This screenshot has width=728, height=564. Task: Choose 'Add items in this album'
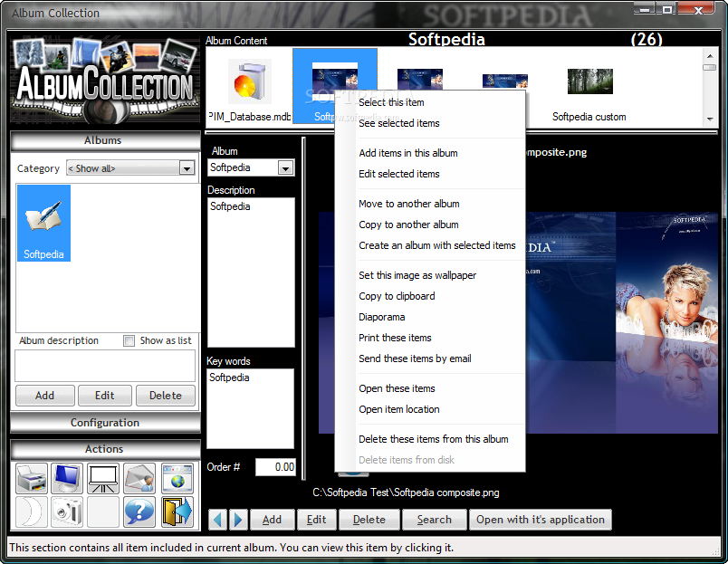[408, 153]
